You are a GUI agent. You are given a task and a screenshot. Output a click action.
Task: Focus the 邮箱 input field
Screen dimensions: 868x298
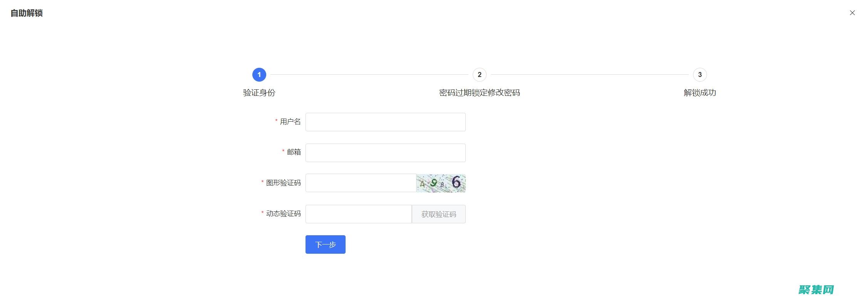pos(385,153)
